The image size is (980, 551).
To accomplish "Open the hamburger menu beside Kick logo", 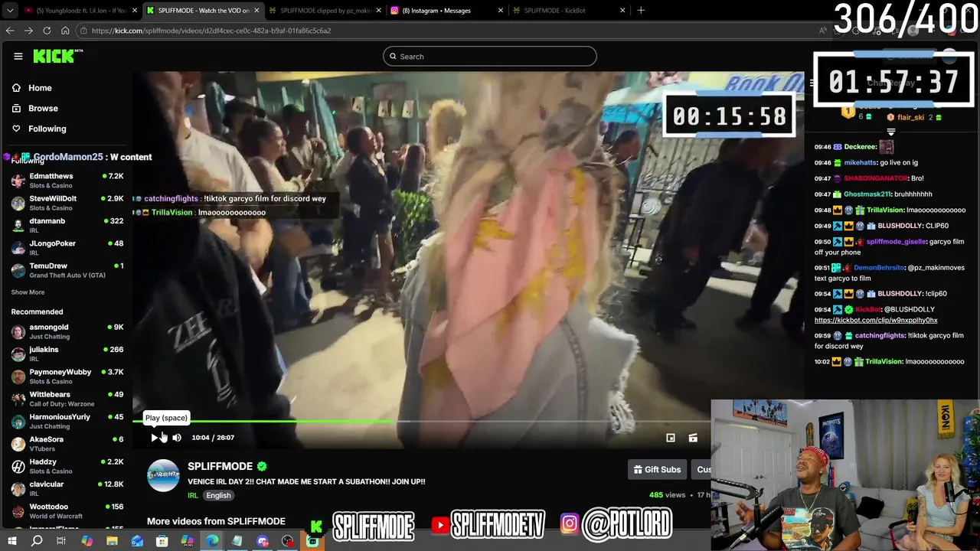I will tap(18, 56).
